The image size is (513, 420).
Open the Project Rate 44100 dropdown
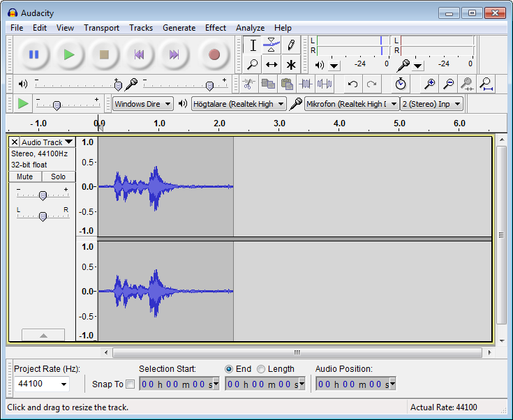tap(64, 384)
